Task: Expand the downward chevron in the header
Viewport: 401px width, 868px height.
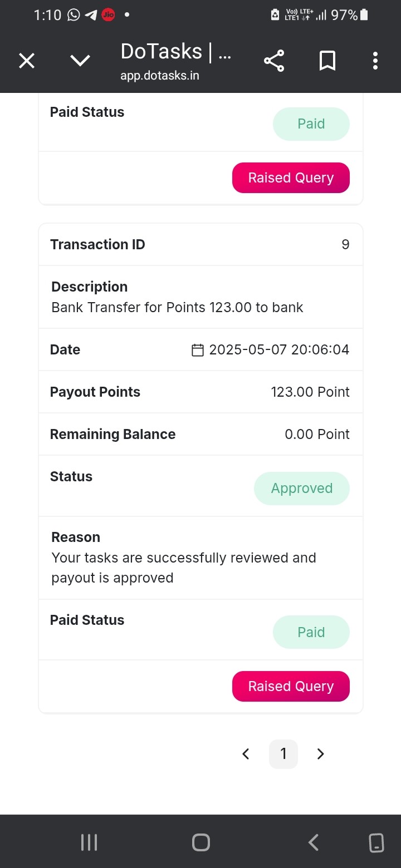Action: (80, 61)
